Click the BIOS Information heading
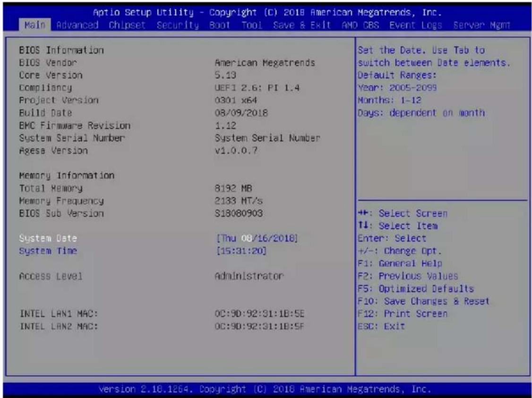 pos(61,50)
